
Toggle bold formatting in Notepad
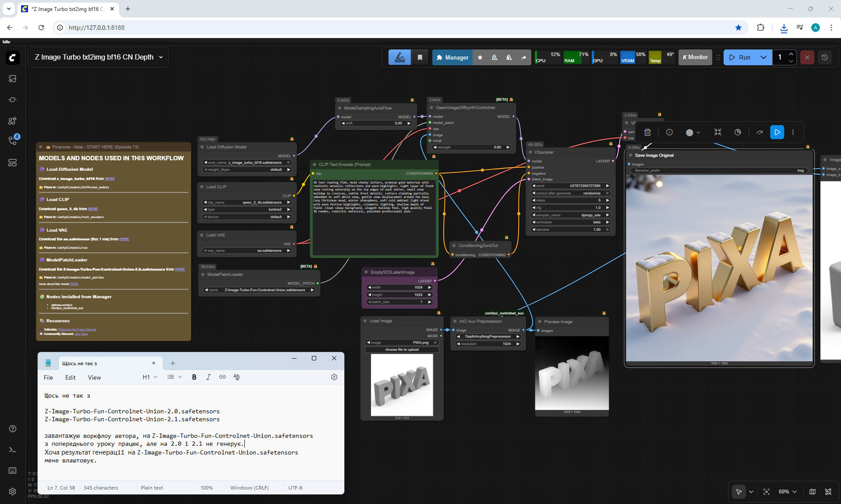[194, 377]
